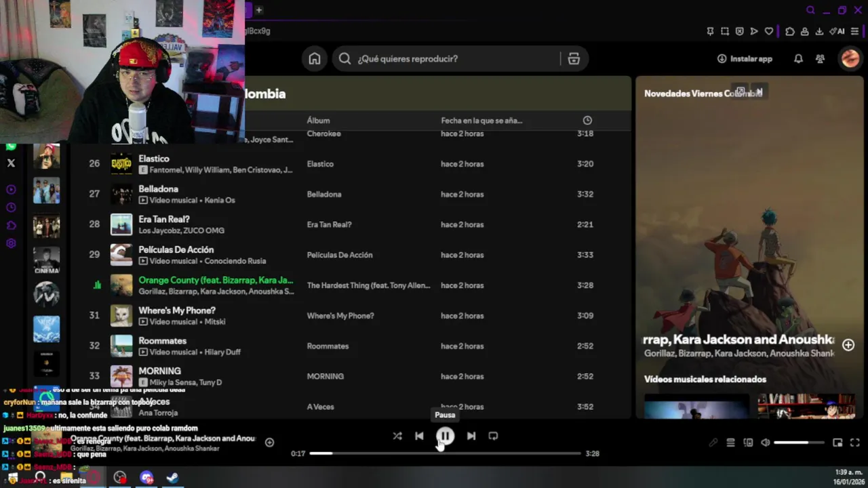Open first related music video thumbnail
The height and width of the screenshot is (488, 868).
click(696, 407)
